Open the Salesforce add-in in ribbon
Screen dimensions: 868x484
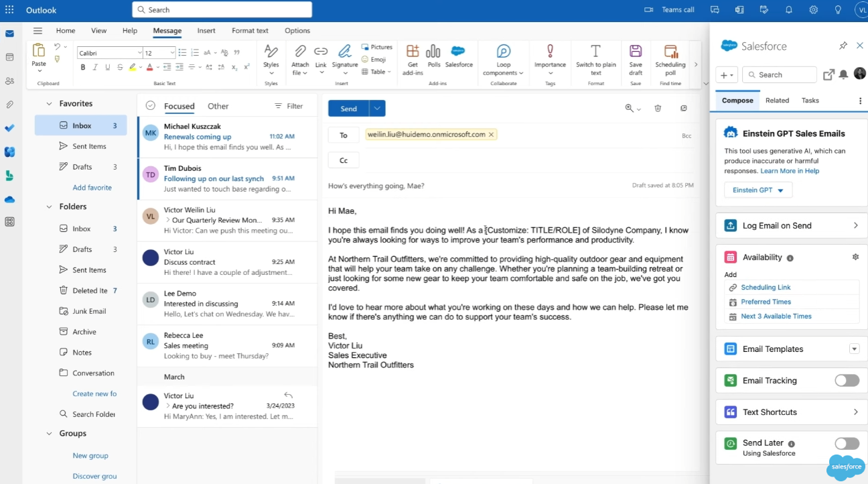(459, 56)
